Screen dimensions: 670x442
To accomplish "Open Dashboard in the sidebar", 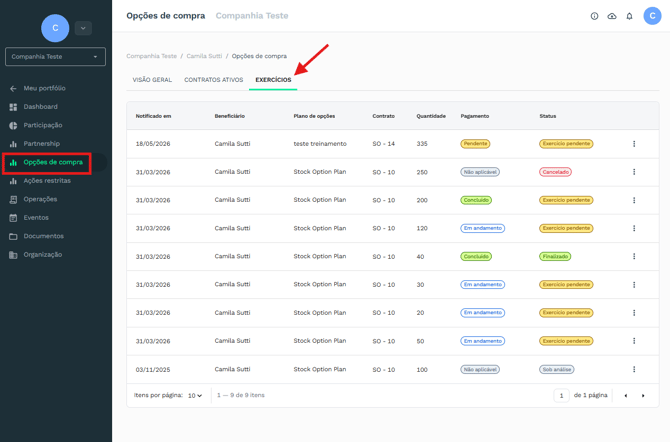I will pos(40,106).
